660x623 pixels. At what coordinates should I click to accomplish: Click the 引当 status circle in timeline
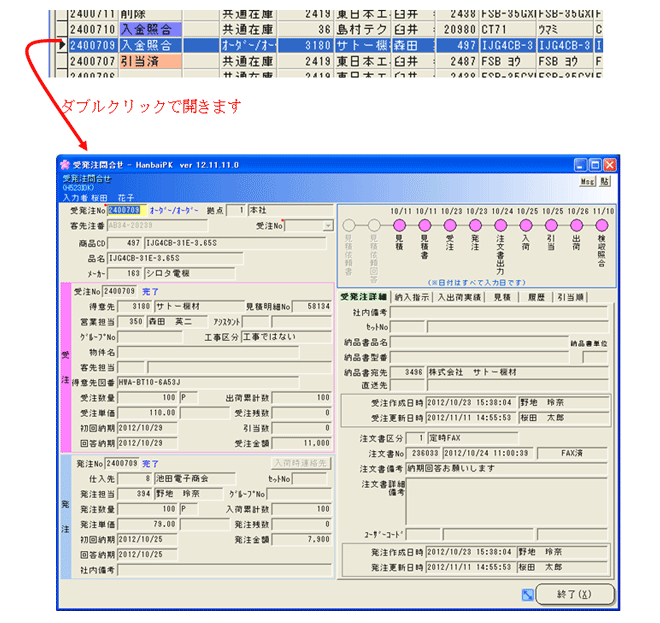coord(550,225)
